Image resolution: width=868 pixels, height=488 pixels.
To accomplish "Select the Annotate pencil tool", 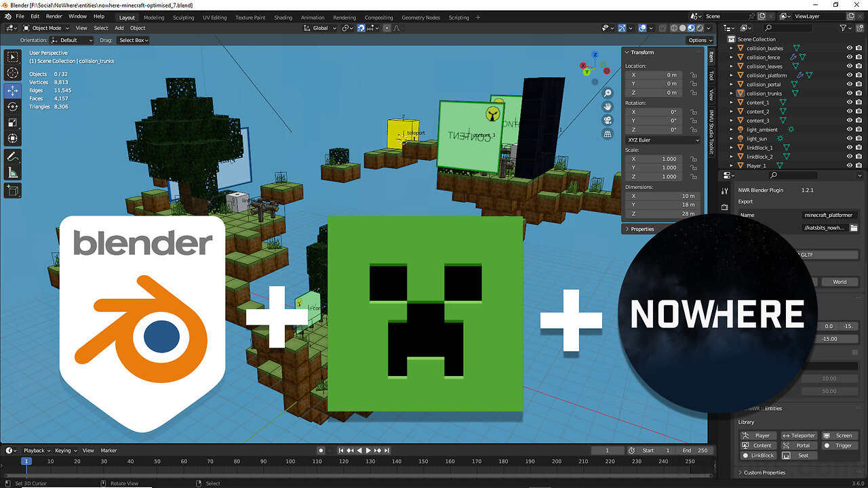I will coord(13,157).
